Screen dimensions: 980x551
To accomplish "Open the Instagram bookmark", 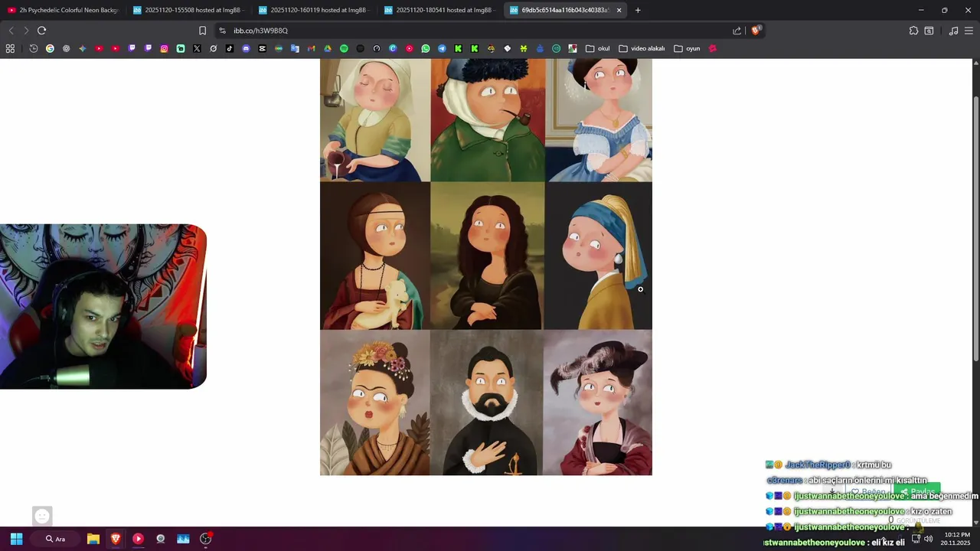I will pyautogui.click(x=164, y=48).
